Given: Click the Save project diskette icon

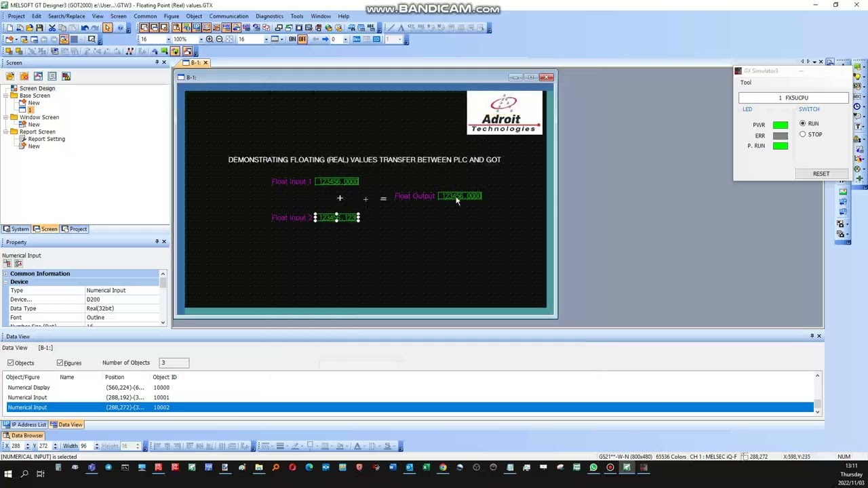Looking at the screenshot, I should (39, 28).
